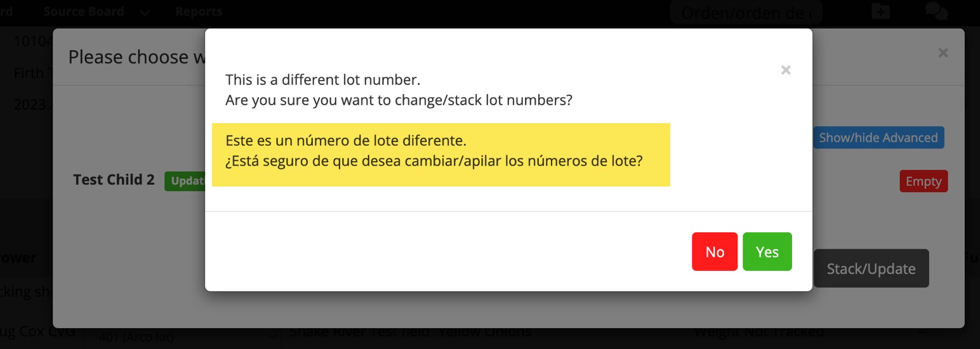Select the Test Child 2 label
The height and width of the screenshot is (349, 980).
(x=114, y=180)
